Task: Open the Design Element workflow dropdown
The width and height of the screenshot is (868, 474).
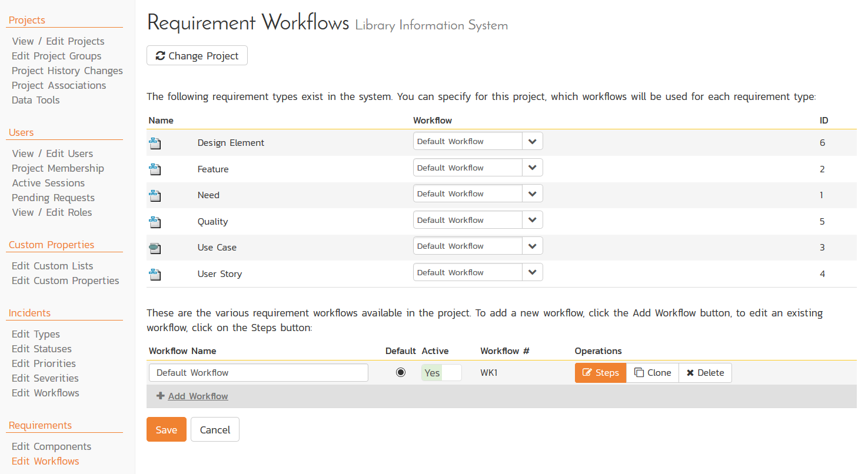Action: [477, 141]
